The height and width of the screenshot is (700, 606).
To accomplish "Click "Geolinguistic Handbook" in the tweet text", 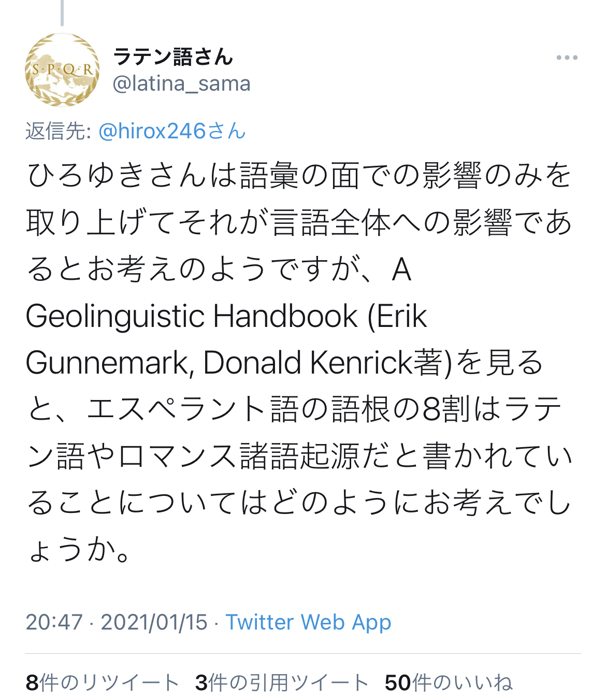I will [192, 316].
